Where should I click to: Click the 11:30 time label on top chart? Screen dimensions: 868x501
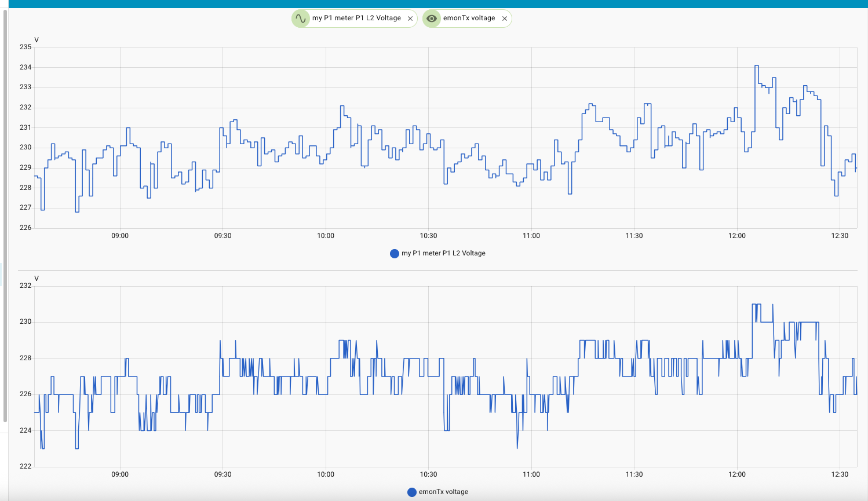634,236
